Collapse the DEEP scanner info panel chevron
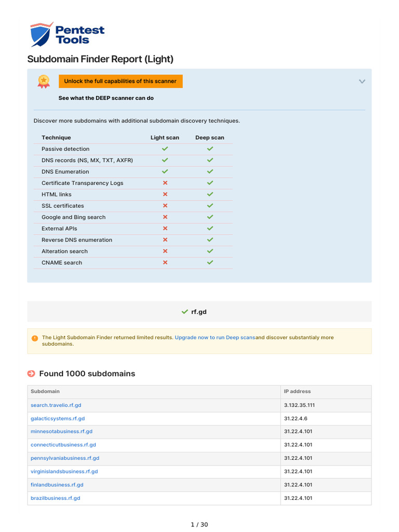This screenshot has width=399, height=532. (x=362, y=82)
